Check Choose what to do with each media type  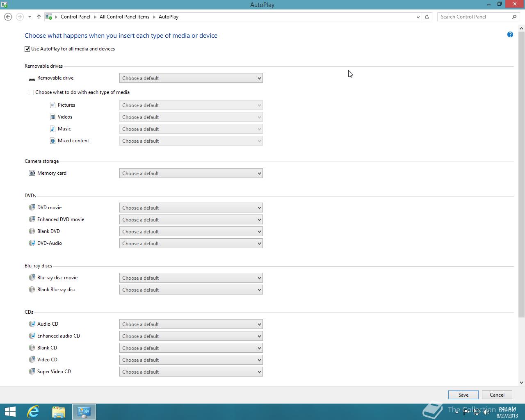(32, 92)
